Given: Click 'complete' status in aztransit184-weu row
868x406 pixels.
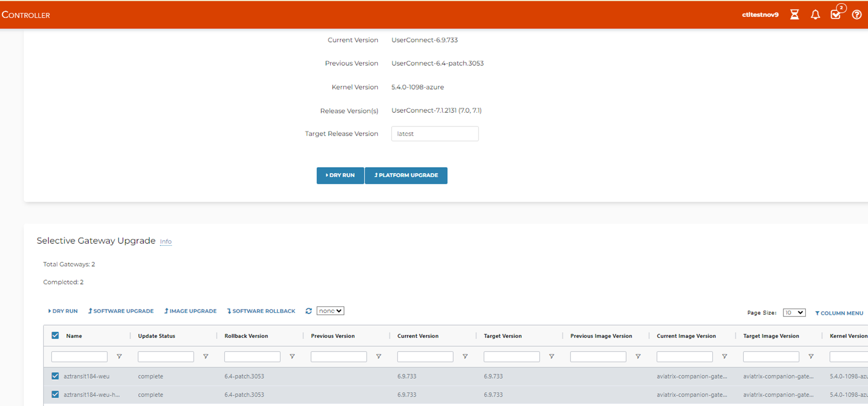Looking at the screenshot, I should pyautogui.click(x=150, y=377).
